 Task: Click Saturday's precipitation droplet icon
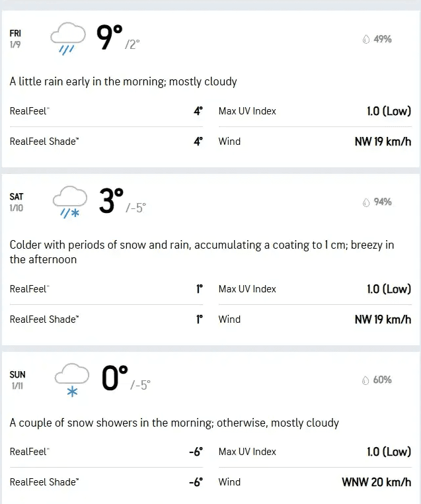tap(365, 202)
